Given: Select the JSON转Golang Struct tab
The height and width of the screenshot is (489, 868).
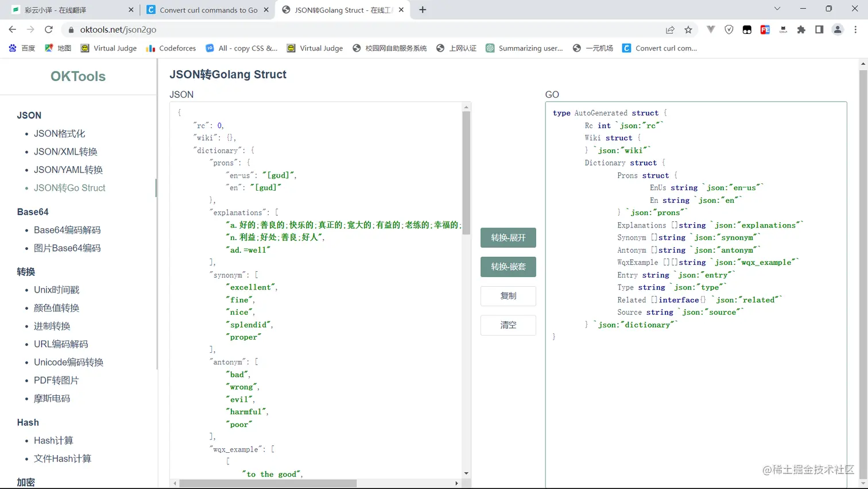Looking at the screenshot, I should click(343, 10).
